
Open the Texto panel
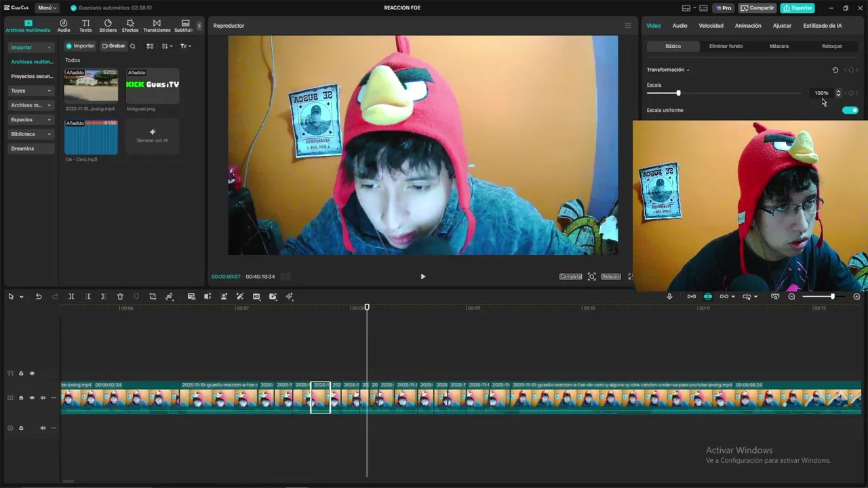pyautogui.click(x=85, y=26)
